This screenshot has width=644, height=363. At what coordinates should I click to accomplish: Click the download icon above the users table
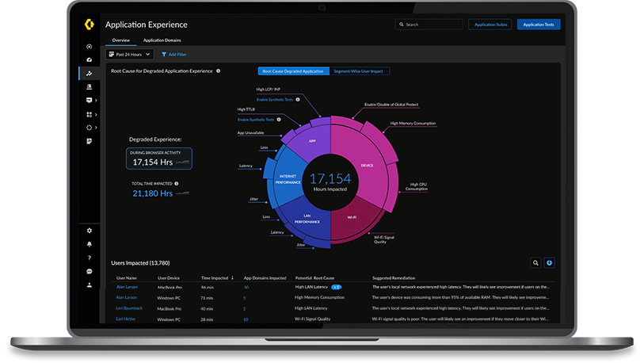[x=550, y=262]
